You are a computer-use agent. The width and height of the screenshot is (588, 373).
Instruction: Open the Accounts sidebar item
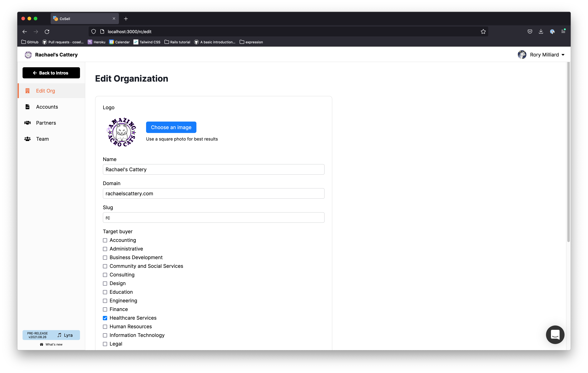click(x=52, y=107)
